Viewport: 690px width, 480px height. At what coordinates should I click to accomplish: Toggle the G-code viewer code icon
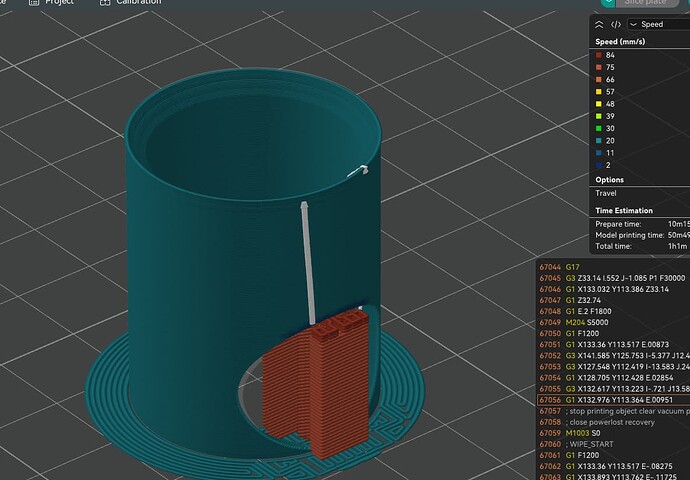pyautogui.click(x=616, y=25)
